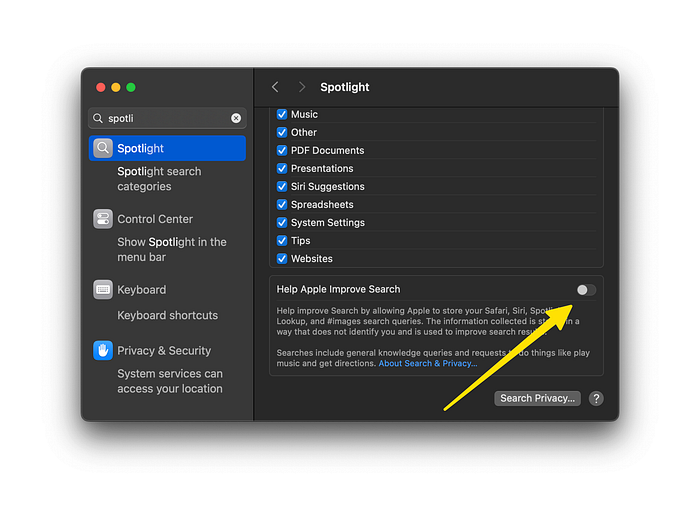Uncheck the Spreadsheets checkbox

282,204
